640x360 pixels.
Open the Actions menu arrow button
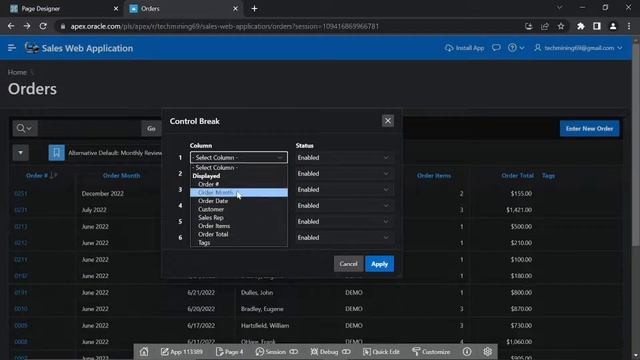pyautogui.click(x=20, y=153)
